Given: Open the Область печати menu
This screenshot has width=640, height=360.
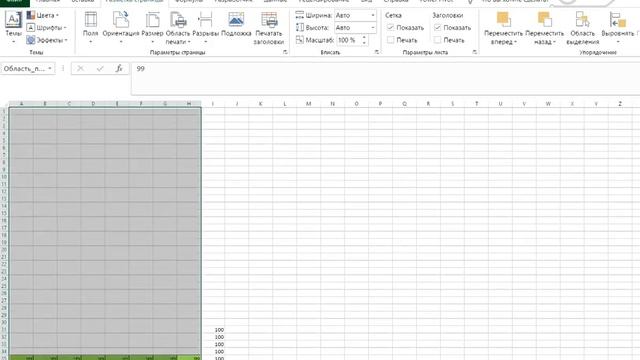Looking at the screenshot, I should (178, 28).
